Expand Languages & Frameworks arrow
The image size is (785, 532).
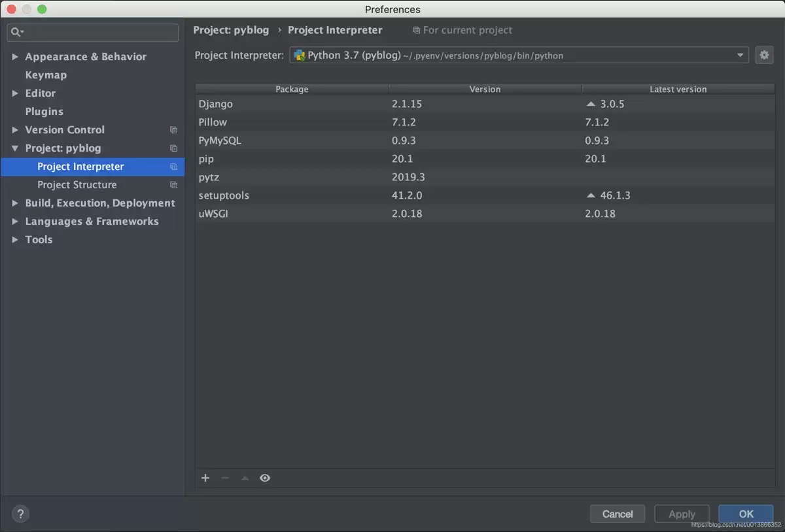click(15, 222)
